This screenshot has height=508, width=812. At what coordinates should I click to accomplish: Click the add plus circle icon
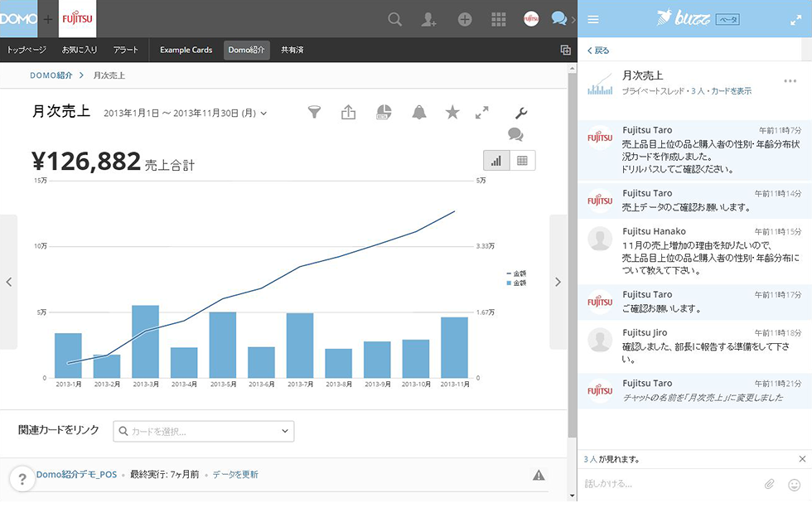click(465, 20)
